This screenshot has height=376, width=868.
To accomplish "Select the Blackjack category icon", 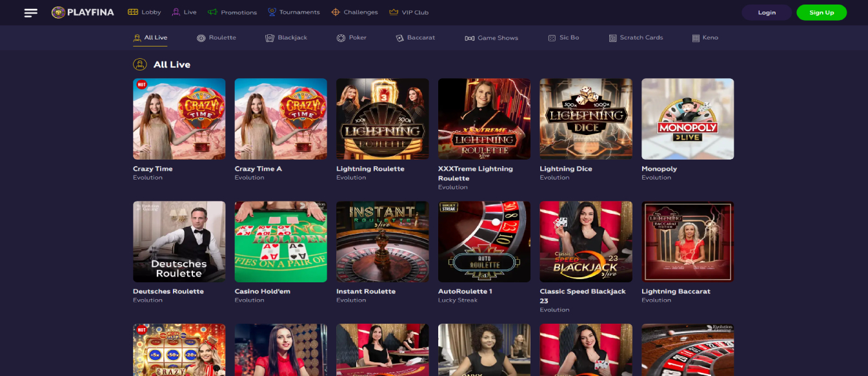I will pyautogui.click(x=270, y=38).
